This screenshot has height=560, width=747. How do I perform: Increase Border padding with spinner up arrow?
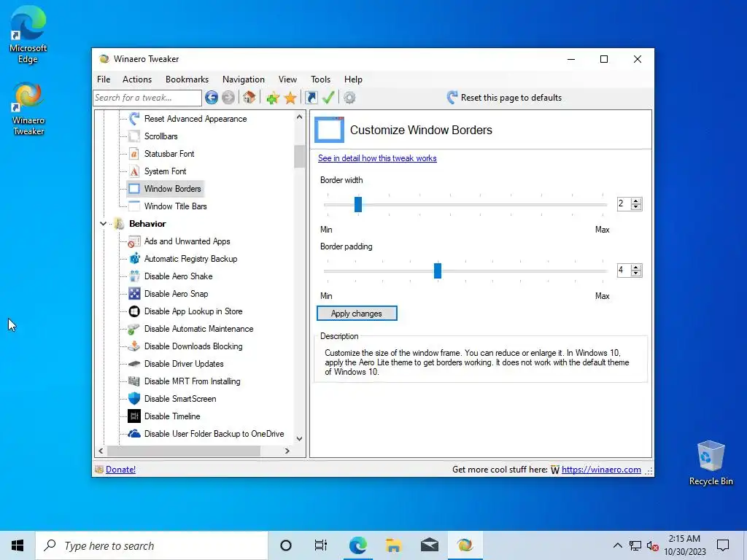pos(636,267)
